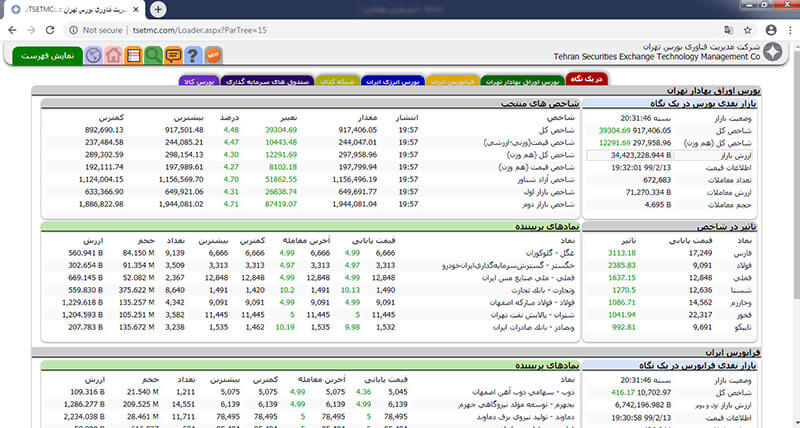Switch to بورس اوراق بهادار تهران tab
The width and height of the screenshot is (800, 428).
coord(522,81)
